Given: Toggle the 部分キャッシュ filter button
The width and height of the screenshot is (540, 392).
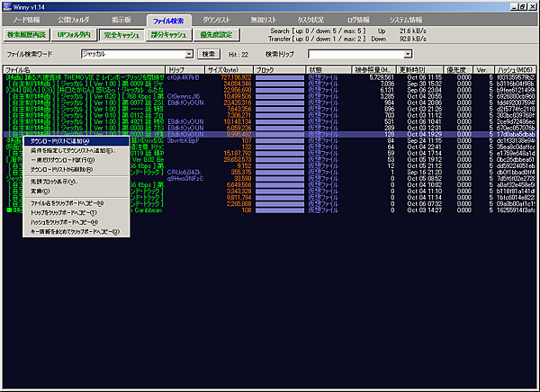Looking at the screenshot, I should (x=169, y=35).
